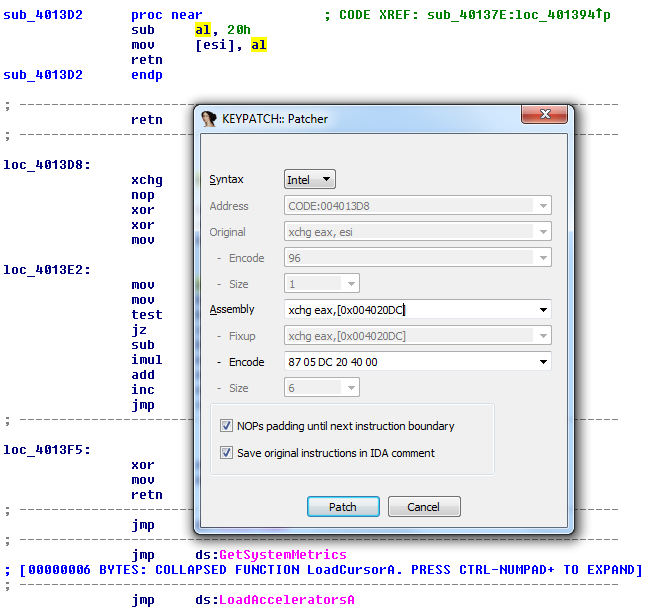
Task: Open the Size dropdown showing 6
Action: [352, 388]
